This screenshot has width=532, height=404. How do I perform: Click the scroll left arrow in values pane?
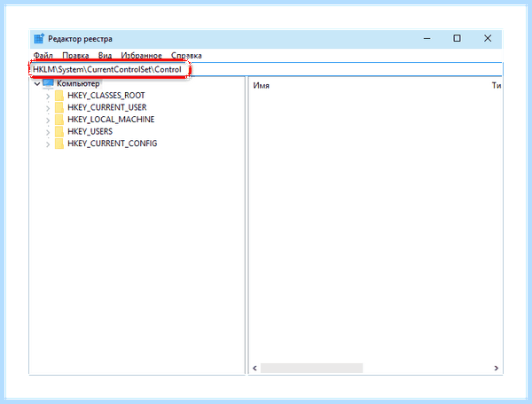pos(254,368)
